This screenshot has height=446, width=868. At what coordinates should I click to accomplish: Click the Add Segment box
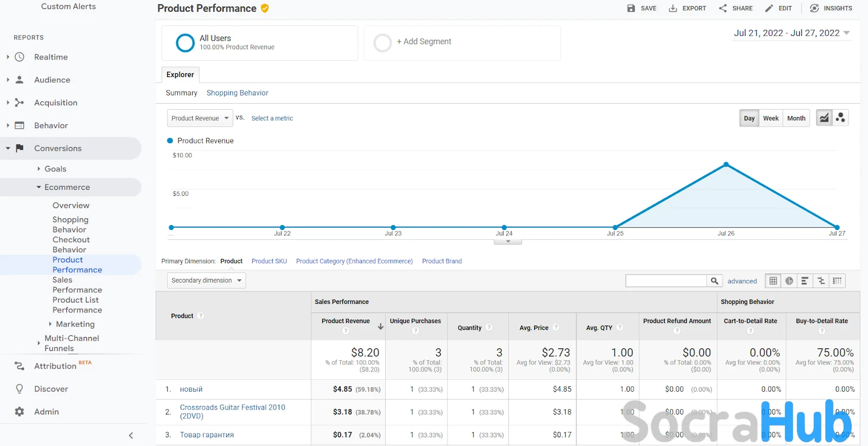coord(462,43)
